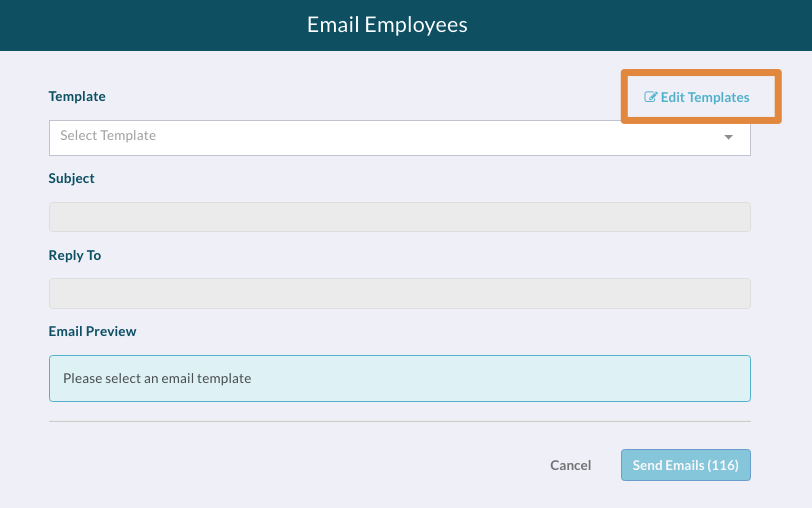The width and height of the screenshot is (812, 508).
Task: Focus the Reply To input field
Action: point(400,294)
